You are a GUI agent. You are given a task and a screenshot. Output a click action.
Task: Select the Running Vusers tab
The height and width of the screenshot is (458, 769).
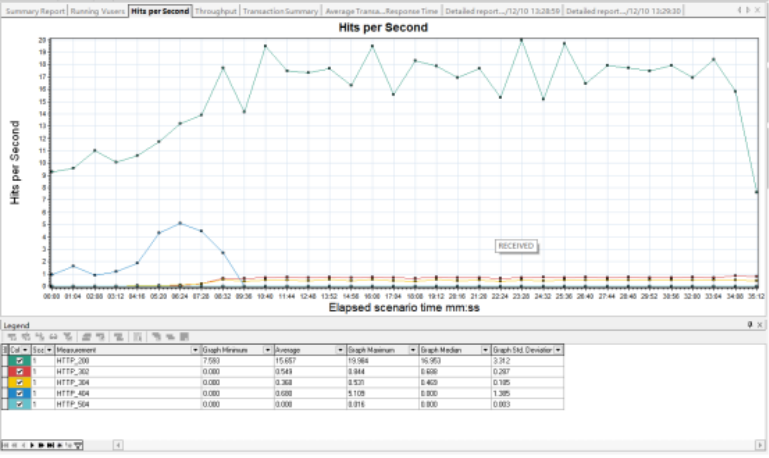pos(98,11)
